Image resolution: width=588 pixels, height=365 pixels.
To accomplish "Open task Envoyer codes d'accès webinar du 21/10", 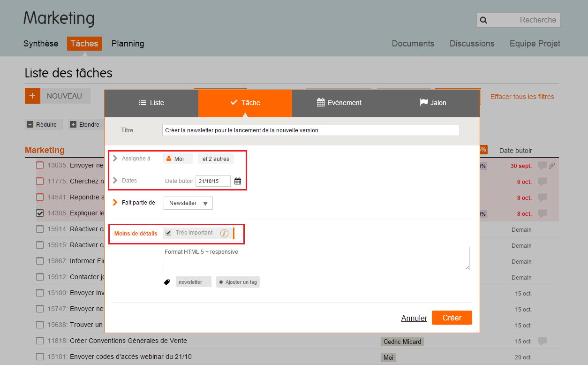I will pos(131,357).
